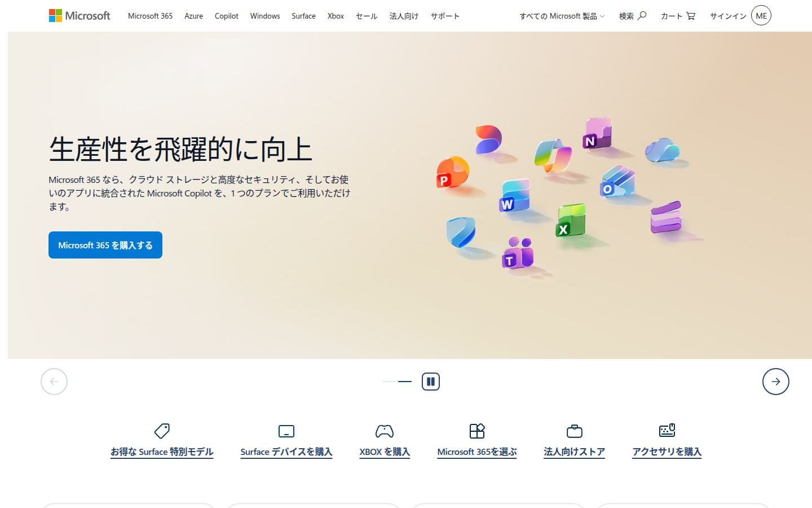This screenshot has width=812, height=508.
Task: Click the サインイン link
Action: click(728, 16)
